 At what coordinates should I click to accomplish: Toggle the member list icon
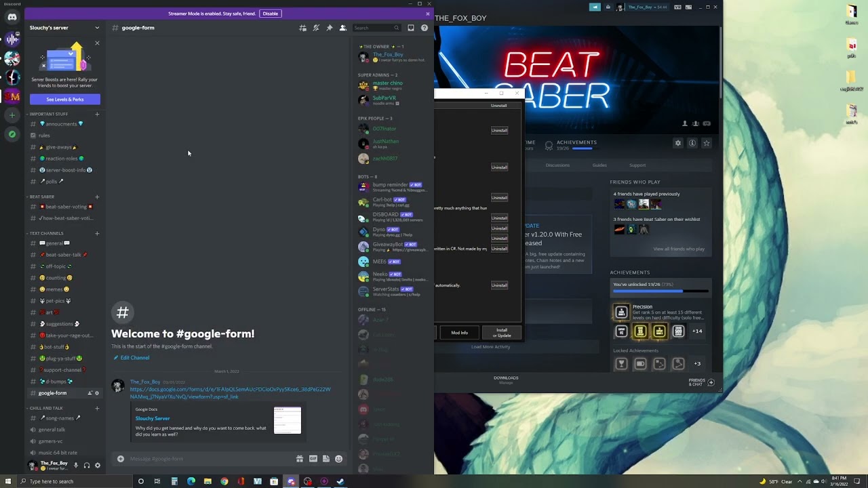click(x=342, y=28)
